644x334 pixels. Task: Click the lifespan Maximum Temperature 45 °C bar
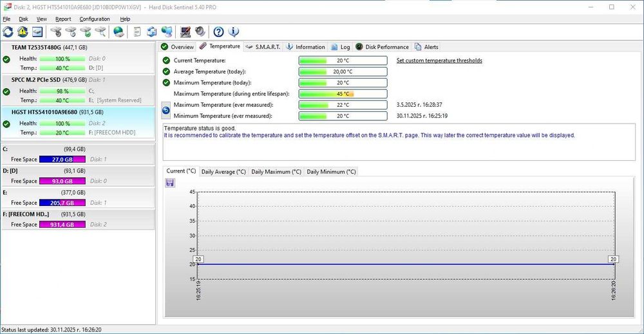(343, 93)
